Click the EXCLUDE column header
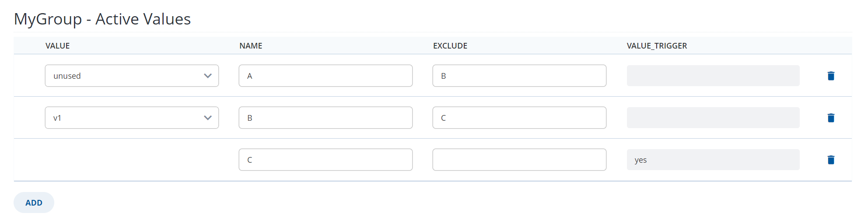Image resolution: width=868 pixels, height=220 pixels. [450, 45]
